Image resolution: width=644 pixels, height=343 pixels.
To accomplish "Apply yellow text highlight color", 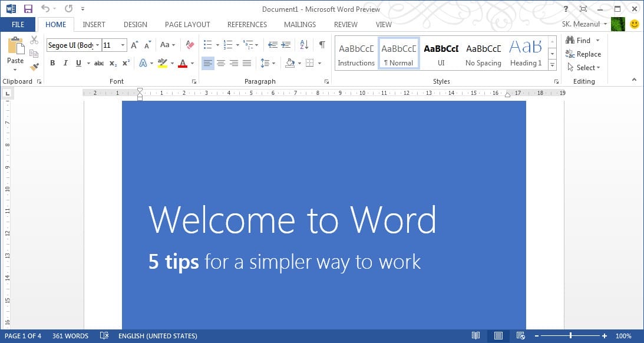I will [162, 63].
